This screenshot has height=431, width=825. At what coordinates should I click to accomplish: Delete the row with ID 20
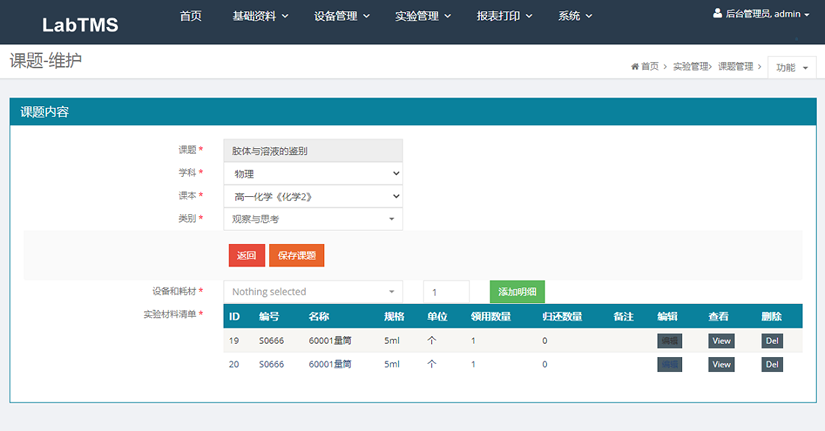(x=771, y=364)
